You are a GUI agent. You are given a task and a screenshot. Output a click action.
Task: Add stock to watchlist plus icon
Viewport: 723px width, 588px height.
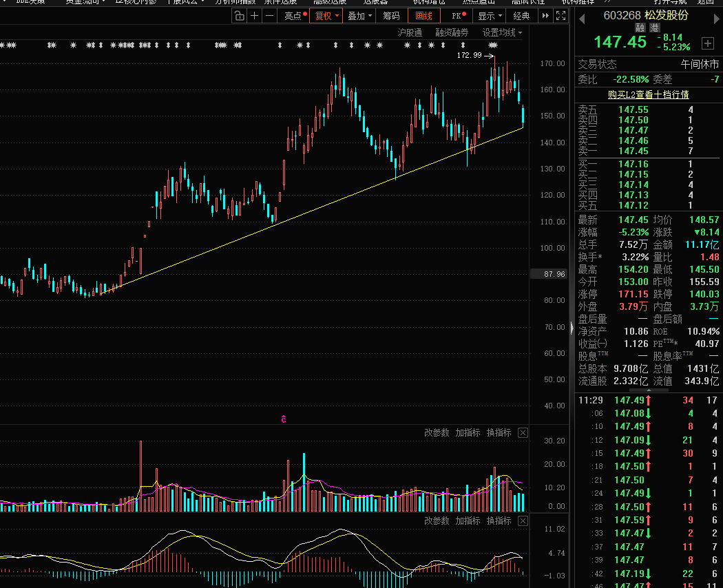point(708,43)
